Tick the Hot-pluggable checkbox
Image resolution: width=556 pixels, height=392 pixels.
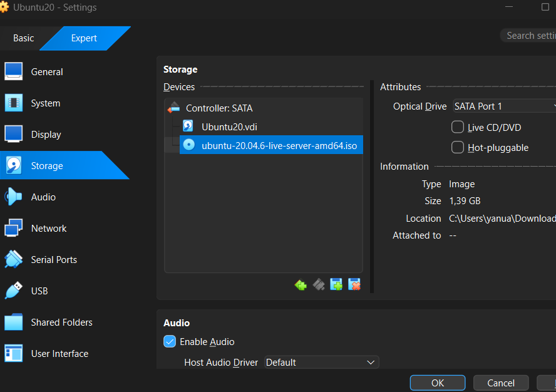pos(458,147)
